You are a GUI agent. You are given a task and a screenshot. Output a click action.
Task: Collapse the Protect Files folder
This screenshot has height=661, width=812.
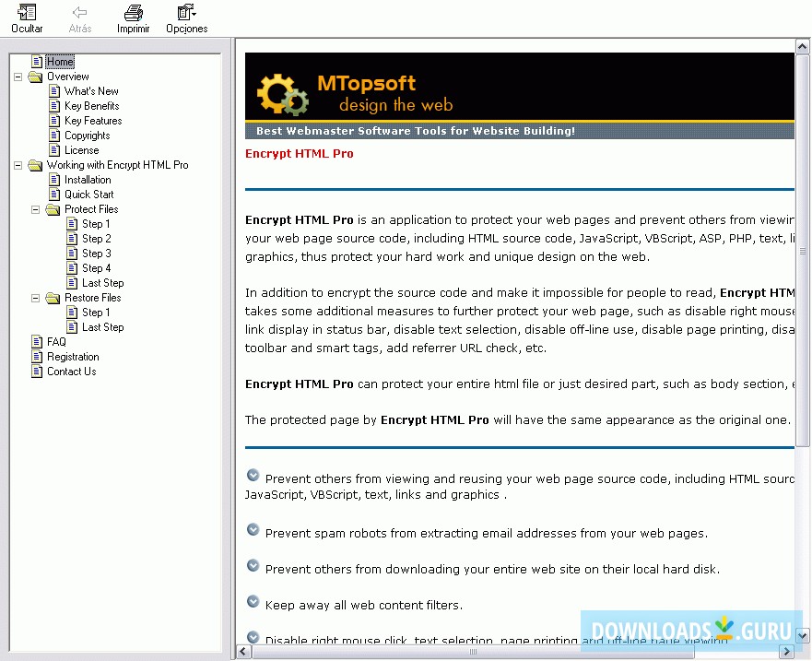(36, 210)
